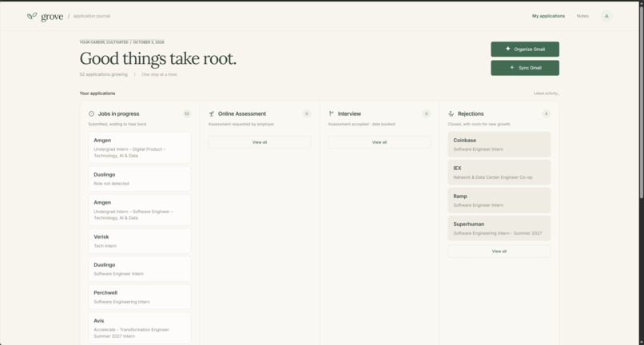Click the Rejections plant icon

pyautogui.click(x=451, y=113)
